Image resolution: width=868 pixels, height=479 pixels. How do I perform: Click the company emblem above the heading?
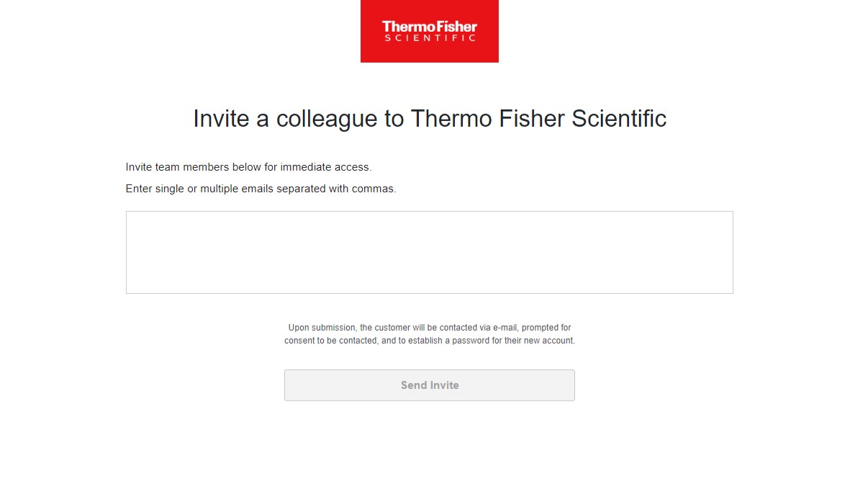pyautogui.click(x=429, y=31)
